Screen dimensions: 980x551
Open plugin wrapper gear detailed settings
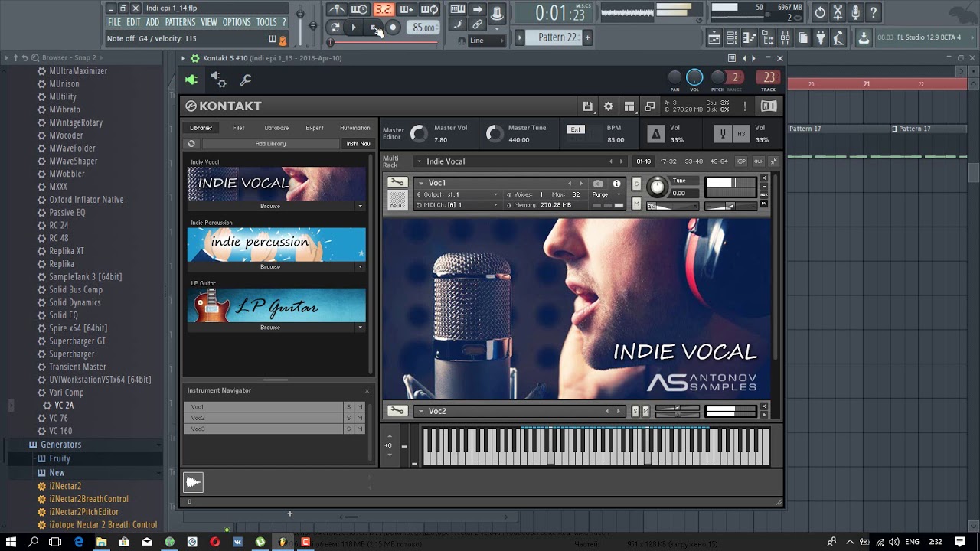[x=218, y=80]
